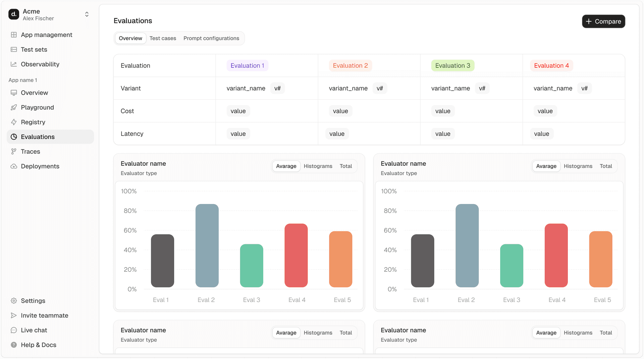Screen dimensions: 644x359
Task: Open Playground using the rocket icon
Action: (x=14, y=107)
